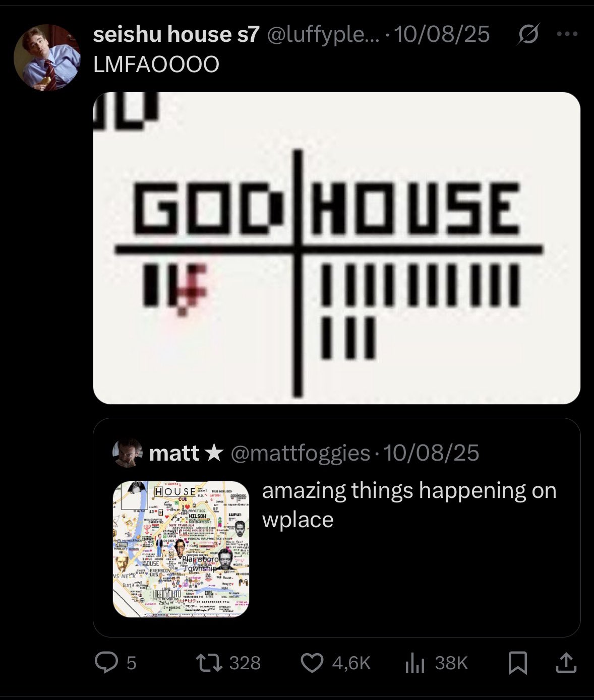Image resolution: width=594 pixels, height=700 pixels.
Task: Share the post via upload icon
Action: pyautogui.click(x=566, y=663)
